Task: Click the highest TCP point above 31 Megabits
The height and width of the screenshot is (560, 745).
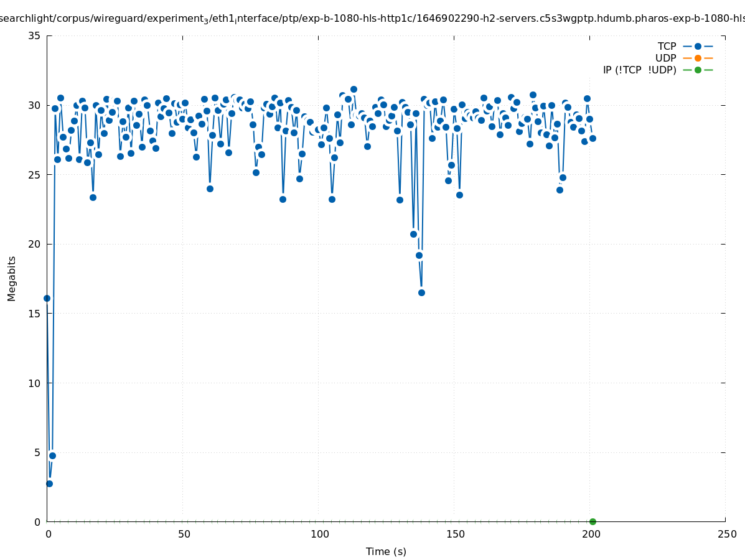Action: pyautogui.click(x=354, y=89)
